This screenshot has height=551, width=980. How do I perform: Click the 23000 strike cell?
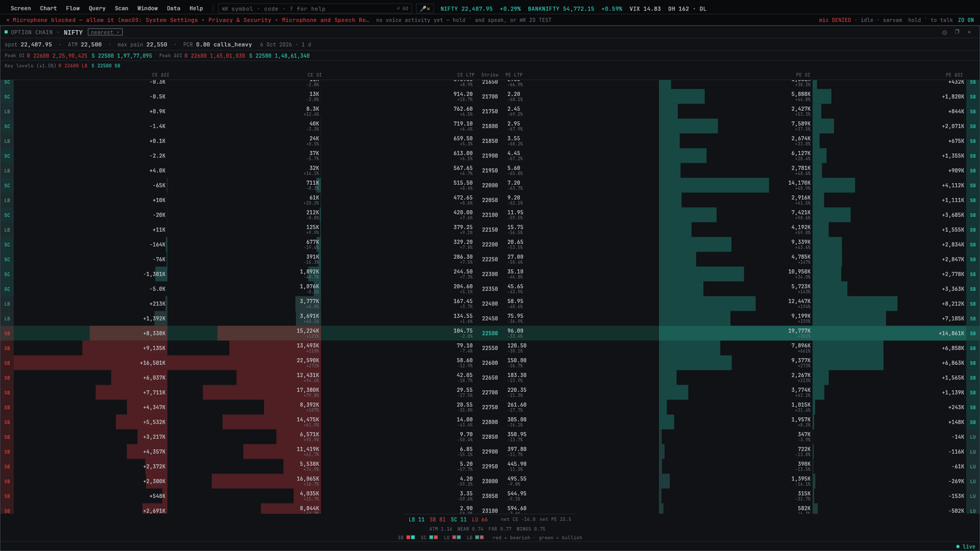(489, 482)
